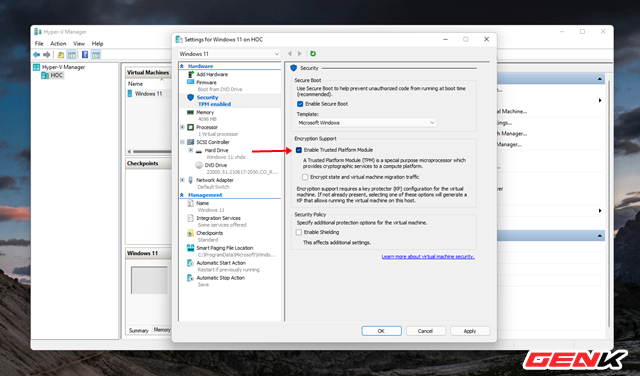Switch to Summary tab
The width and height of the screenshot is (640, 376).
coord(138,330)
